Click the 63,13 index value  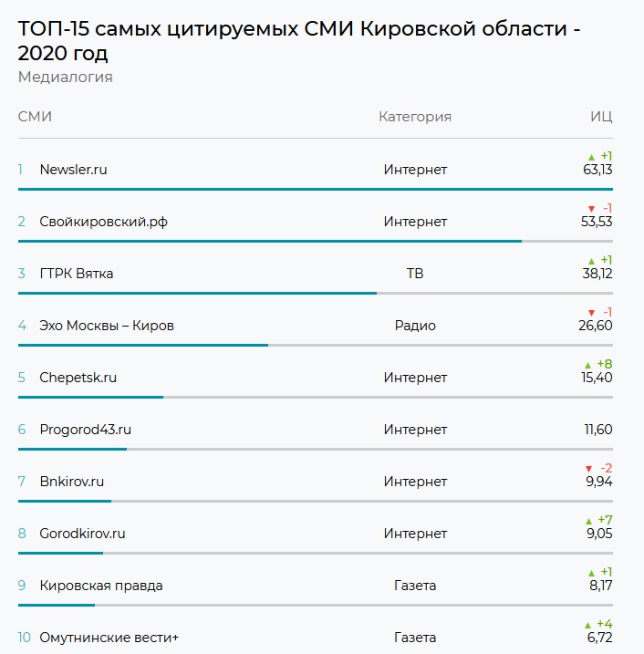pos(597,170)
